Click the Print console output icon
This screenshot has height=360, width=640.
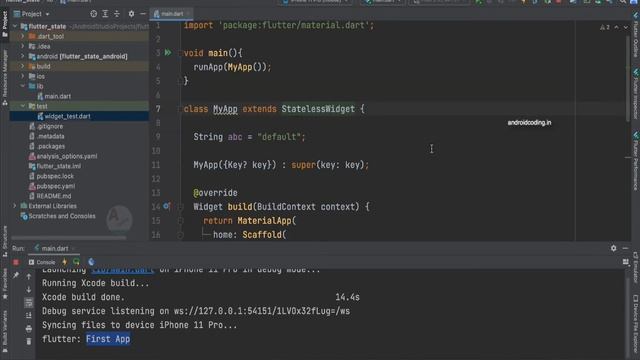coord(29,329)
